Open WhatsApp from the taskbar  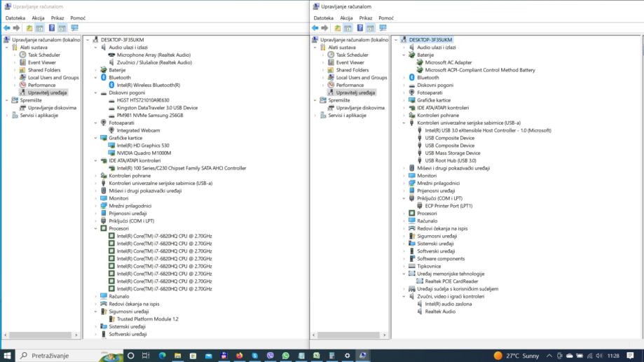point(285,356)
